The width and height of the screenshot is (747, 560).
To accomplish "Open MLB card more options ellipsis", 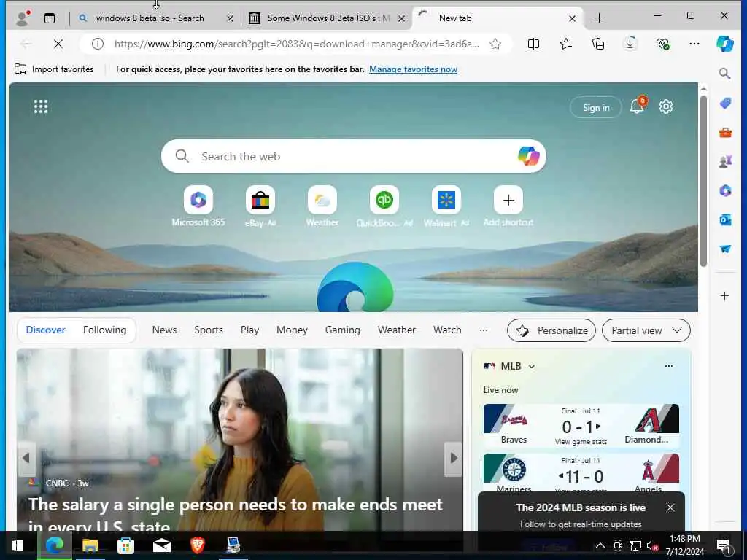I will pyautogui.click(x=669, y=366).
